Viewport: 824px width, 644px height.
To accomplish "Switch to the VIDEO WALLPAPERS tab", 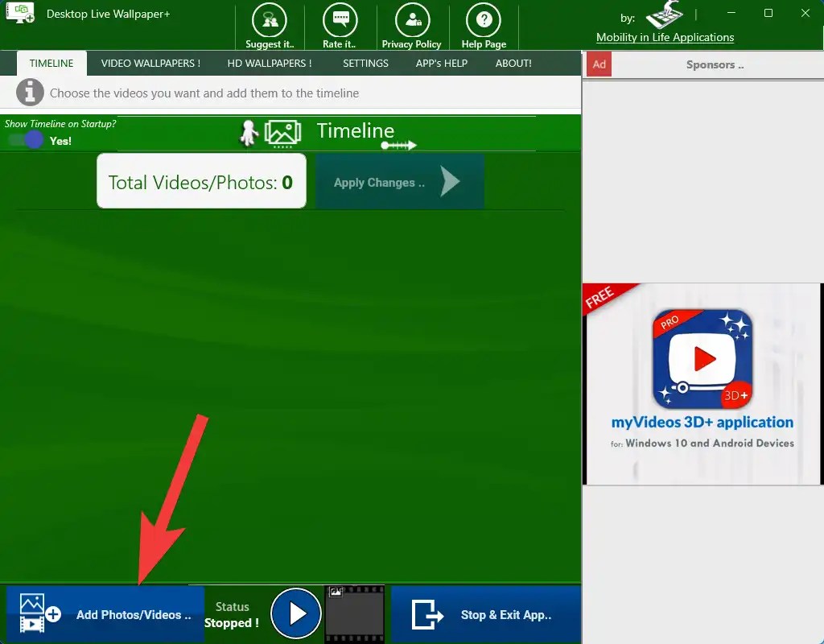I will click(x=149, y=63).
